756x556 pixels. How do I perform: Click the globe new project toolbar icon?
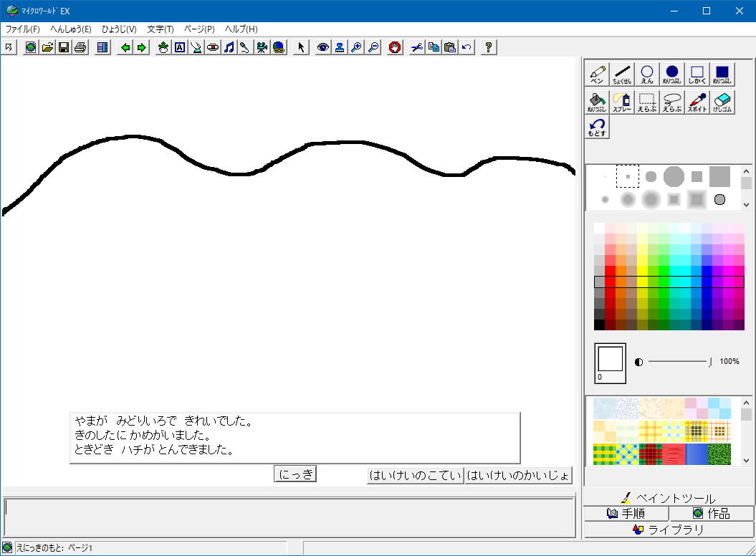tap(31, 47)
